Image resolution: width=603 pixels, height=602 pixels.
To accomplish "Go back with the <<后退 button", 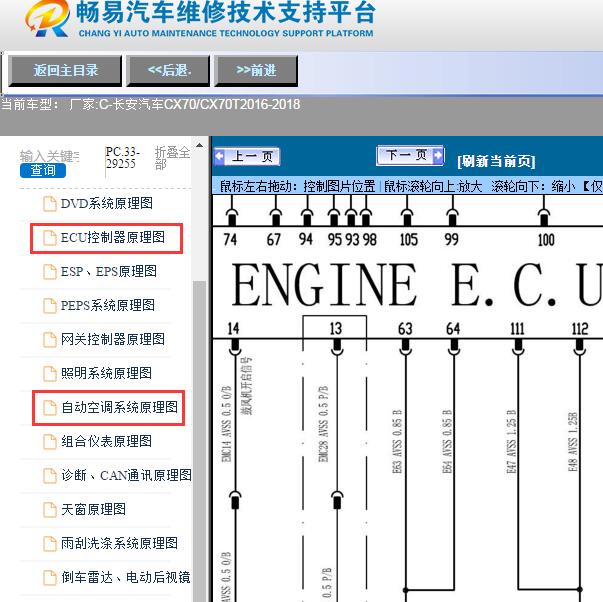I will click(168, 70).
